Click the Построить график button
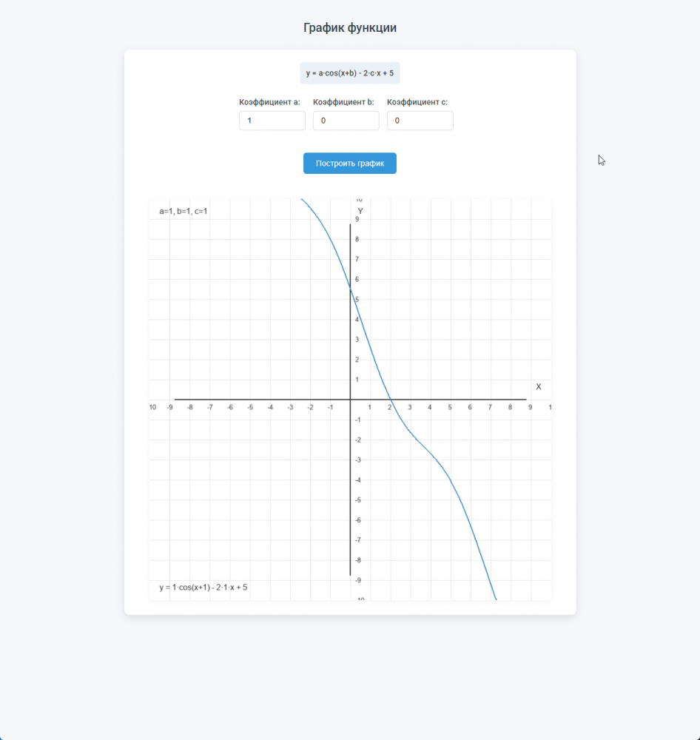 (350, 164)
